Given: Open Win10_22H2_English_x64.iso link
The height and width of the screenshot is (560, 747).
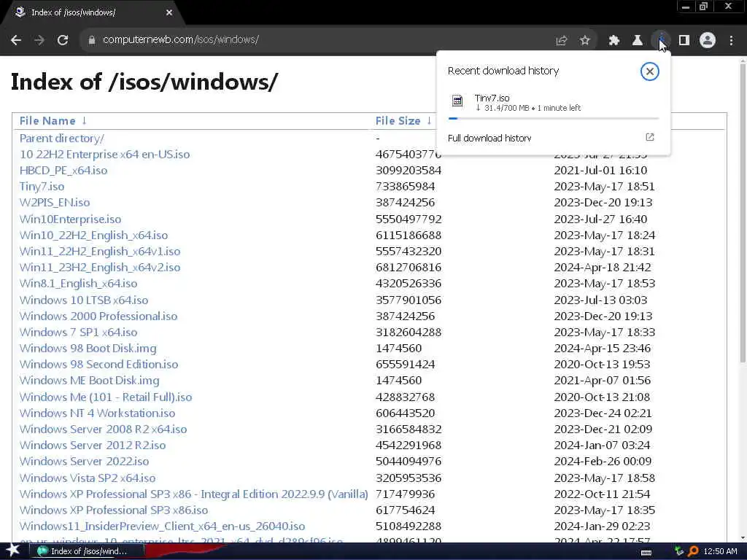Looking at the screenshot, I should [93, 236].
